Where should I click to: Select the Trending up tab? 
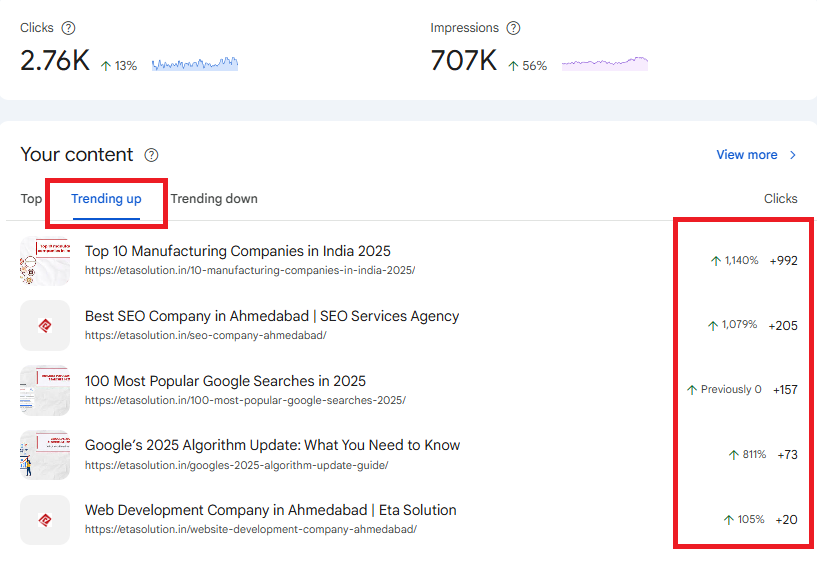pos(106,199)
